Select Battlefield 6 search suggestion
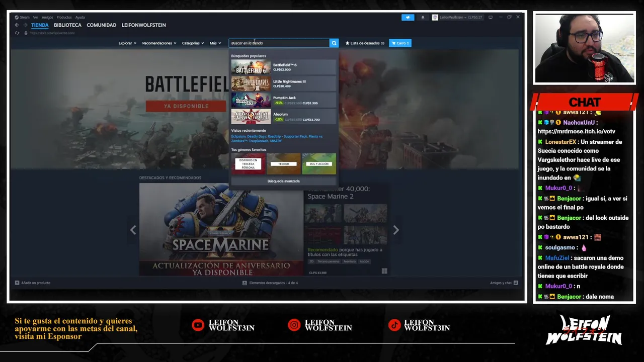 tap(283, 67)
